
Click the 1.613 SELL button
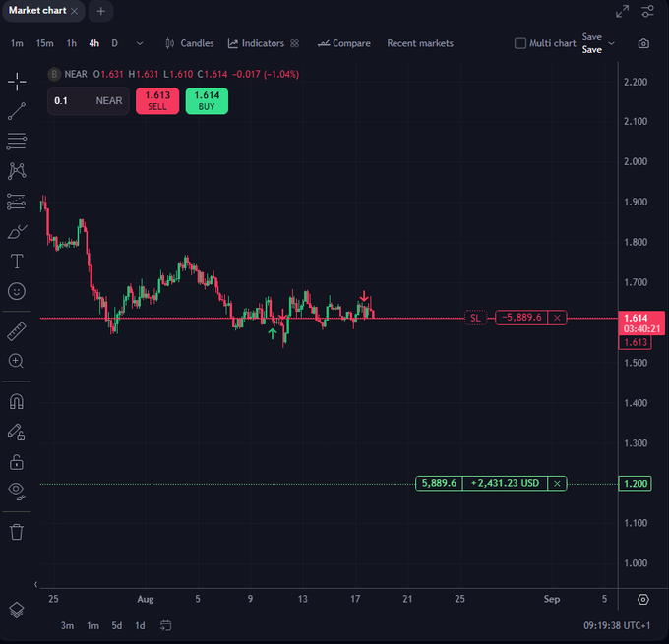(157, 101)
